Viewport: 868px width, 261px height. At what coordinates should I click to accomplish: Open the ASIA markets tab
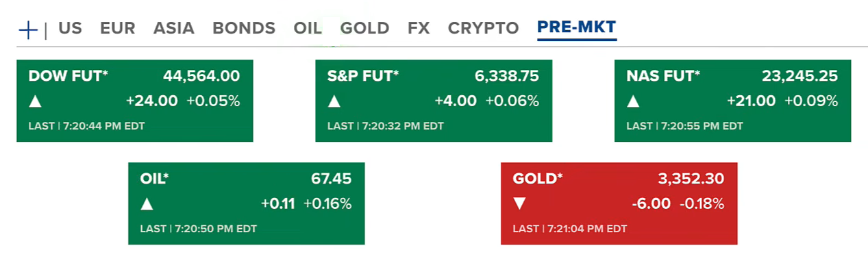click(x=174, y=29)
